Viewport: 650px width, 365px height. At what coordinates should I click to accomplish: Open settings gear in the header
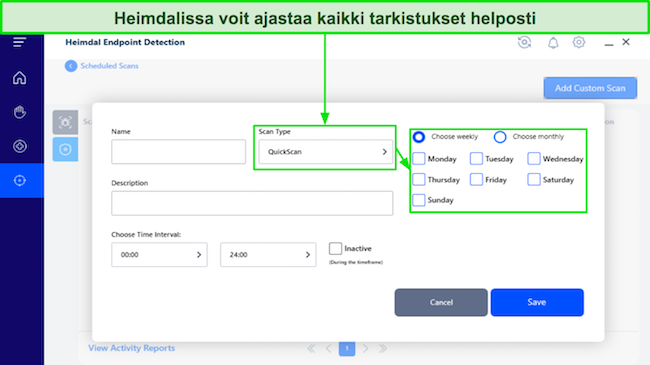[x=579, y=42]
